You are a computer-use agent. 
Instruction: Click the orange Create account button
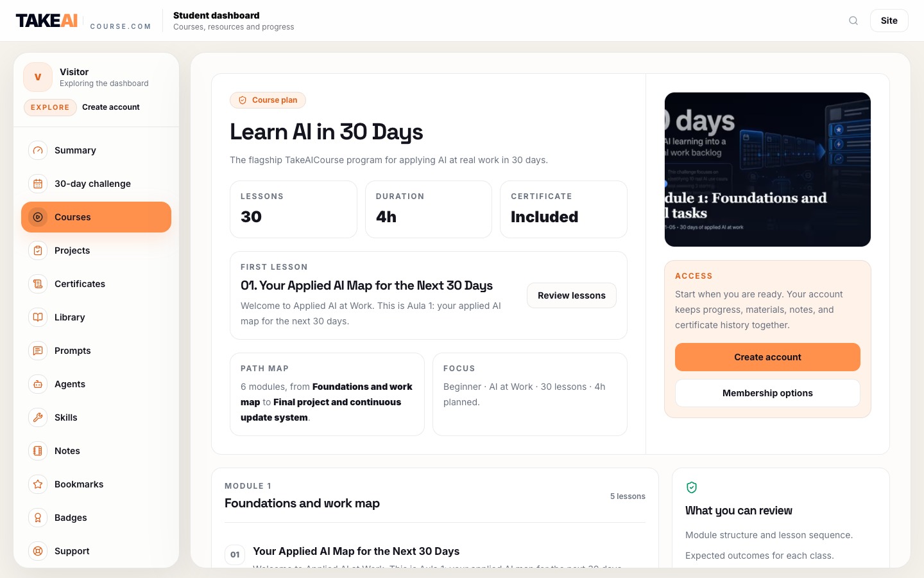point(767,357)
